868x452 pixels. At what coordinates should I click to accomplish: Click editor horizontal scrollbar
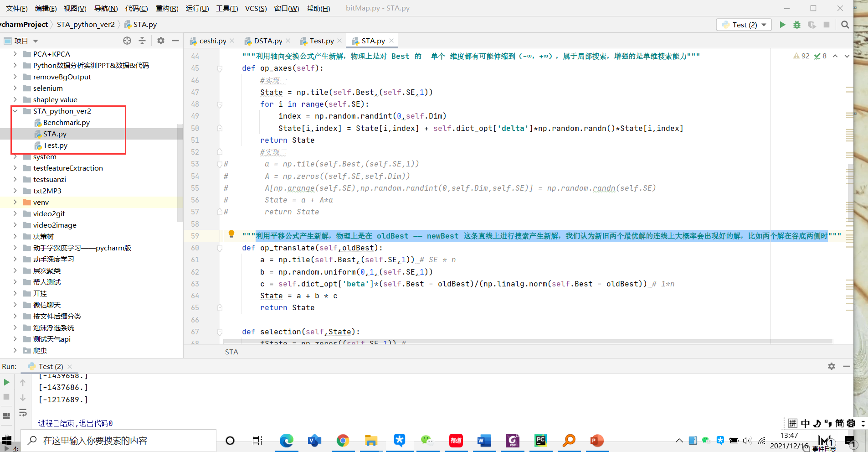(x=528, y=341)
